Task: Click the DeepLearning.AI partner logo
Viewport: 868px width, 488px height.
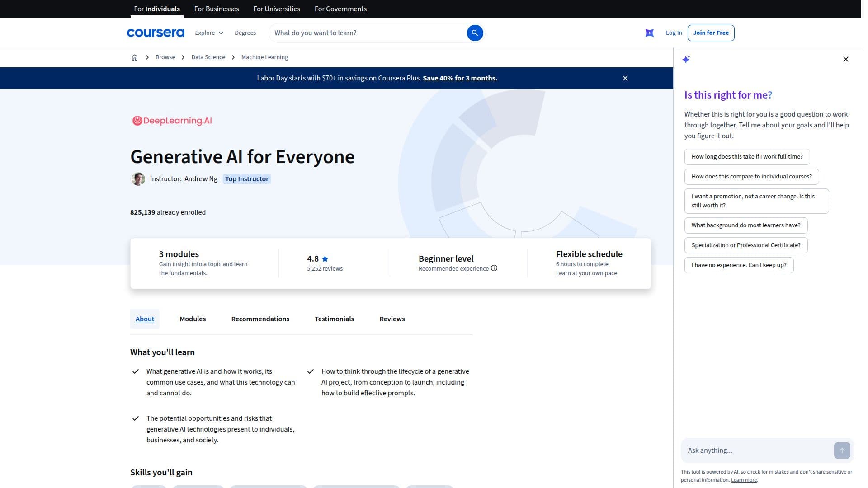Action: coord(173,122)
